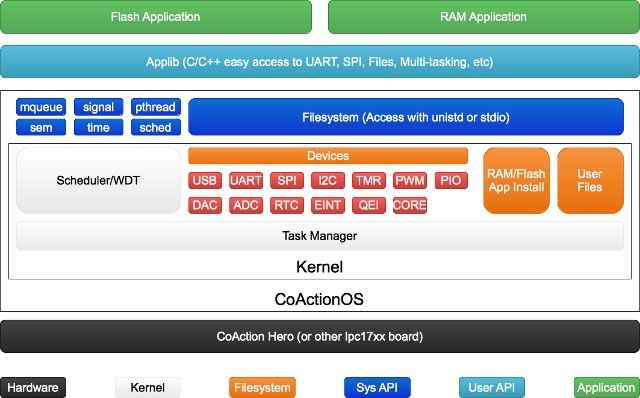Select the PWM device block
The image size is (640, 398).
410,180
